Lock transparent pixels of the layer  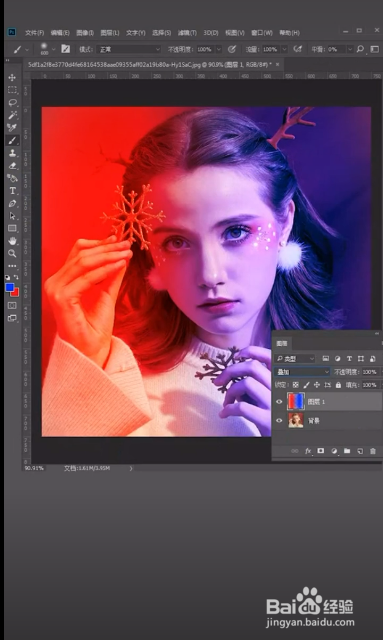click(296, 385)
